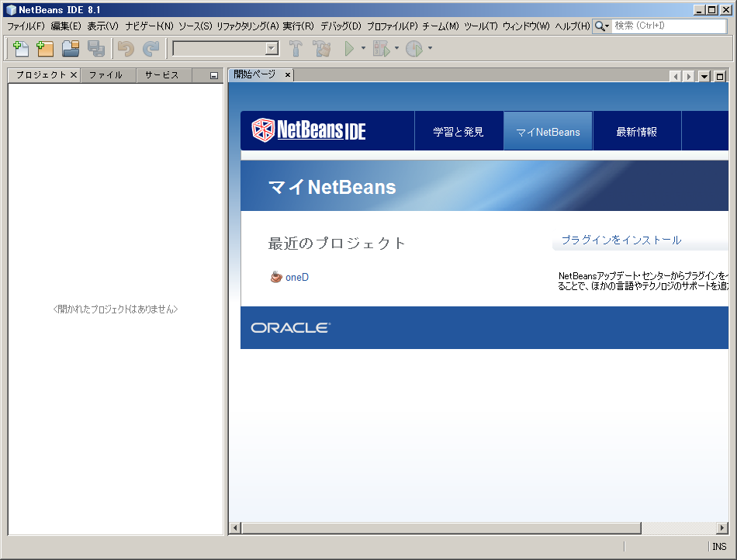Click the Redo toolbar icon

(x=151, y=48)
